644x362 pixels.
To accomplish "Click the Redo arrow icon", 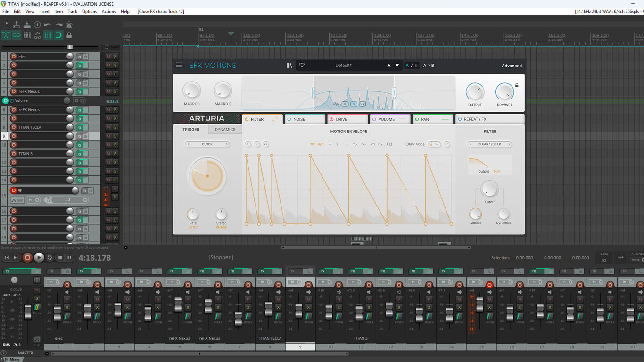I will [58, 25].
